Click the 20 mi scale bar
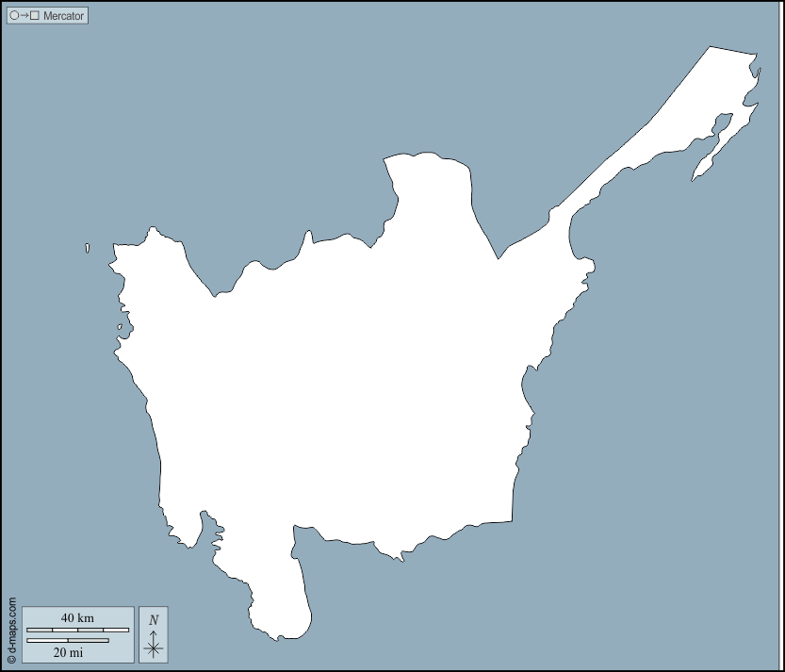Viewport: 785px width, 672px height. (68, 641)
